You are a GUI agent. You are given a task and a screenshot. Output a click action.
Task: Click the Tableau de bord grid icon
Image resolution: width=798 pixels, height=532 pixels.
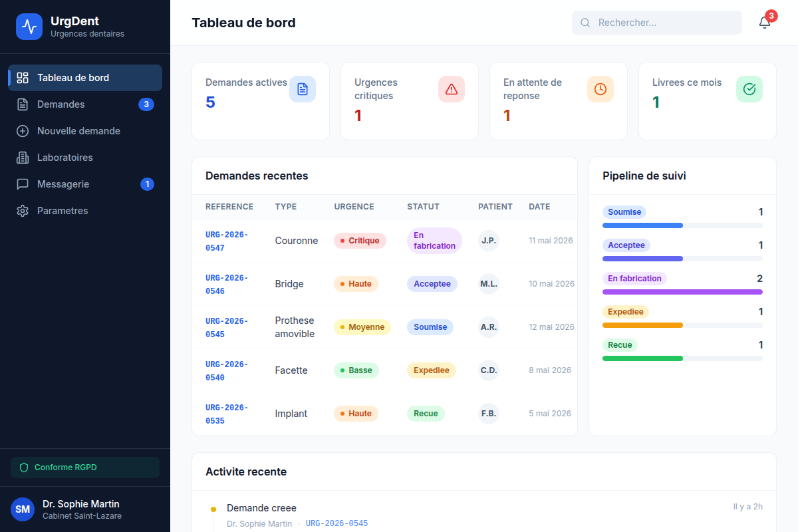pyautogui.click(x=23, y=78)
